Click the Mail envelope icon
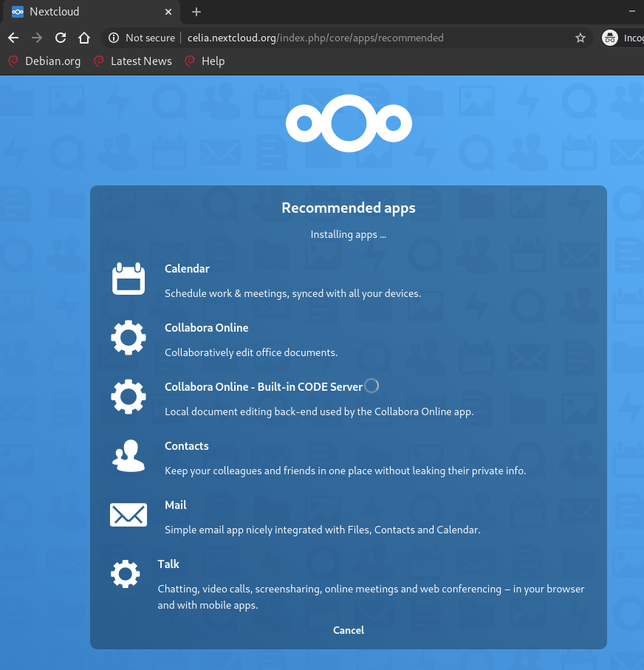Viewport: 644px width, 670px height. click(x=129, y=515)
